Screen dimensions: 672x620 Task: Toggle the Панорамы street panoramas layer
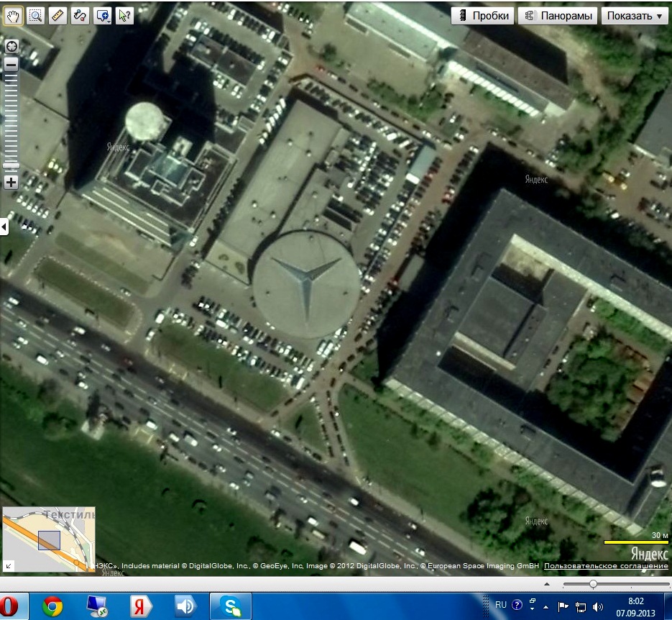[x=558, y=16]
